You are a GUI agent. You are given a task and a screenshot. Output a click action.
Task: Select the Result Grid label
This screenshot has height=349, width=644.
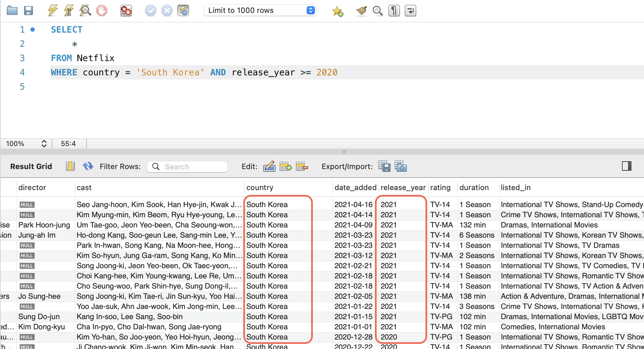point(31,166)
